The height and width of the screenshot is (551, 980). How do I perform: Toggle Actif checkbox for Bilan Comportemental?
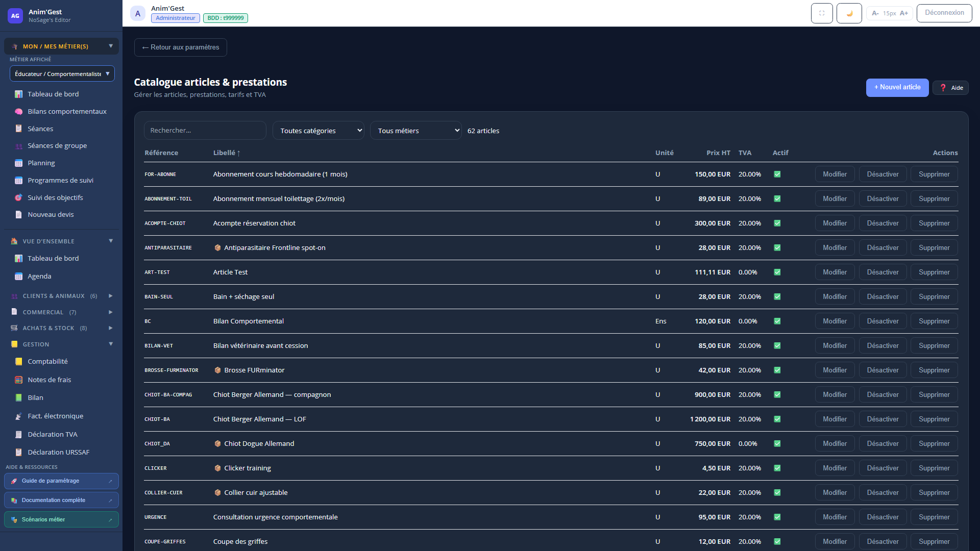coord(777,321)
